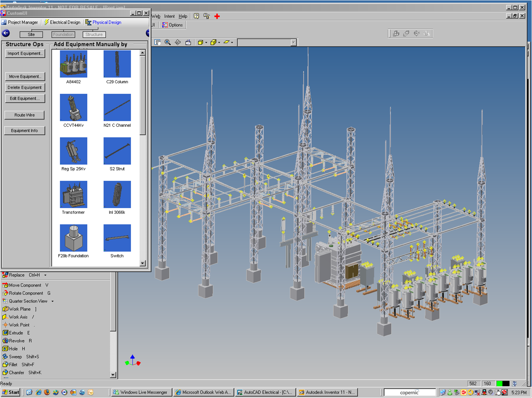Click the Look At view icon

coord(188,42)
